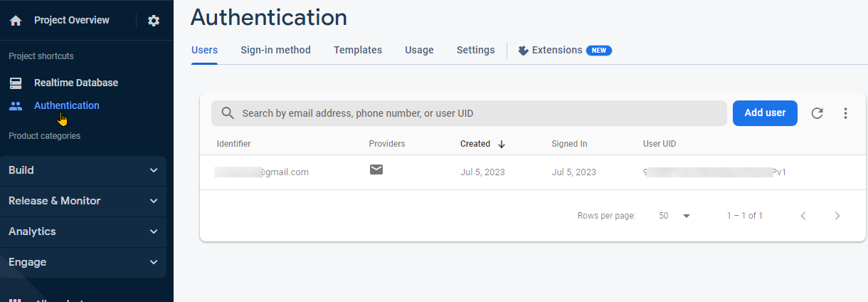The width and height of the screenshot is (868, 302).
Task: Expand the Release & Monitor section
Action: 83,201
